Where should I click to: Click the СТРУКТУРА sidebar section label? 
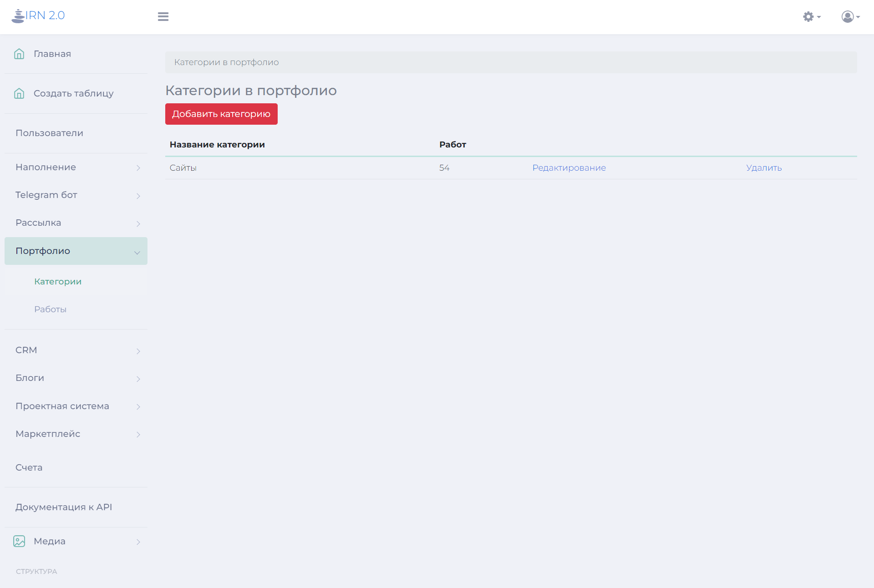coord(36,571)
